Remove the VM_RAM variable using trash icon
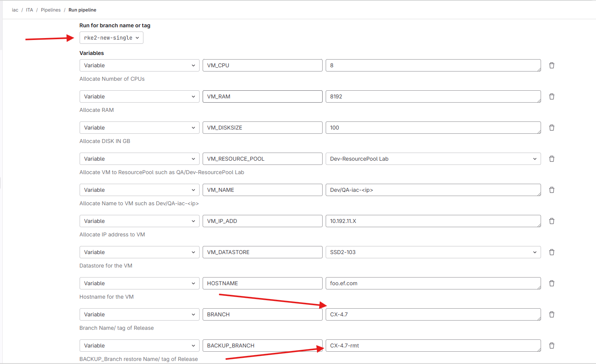The image size is (596, 364). pyautogui.click(x=551, y=96)
